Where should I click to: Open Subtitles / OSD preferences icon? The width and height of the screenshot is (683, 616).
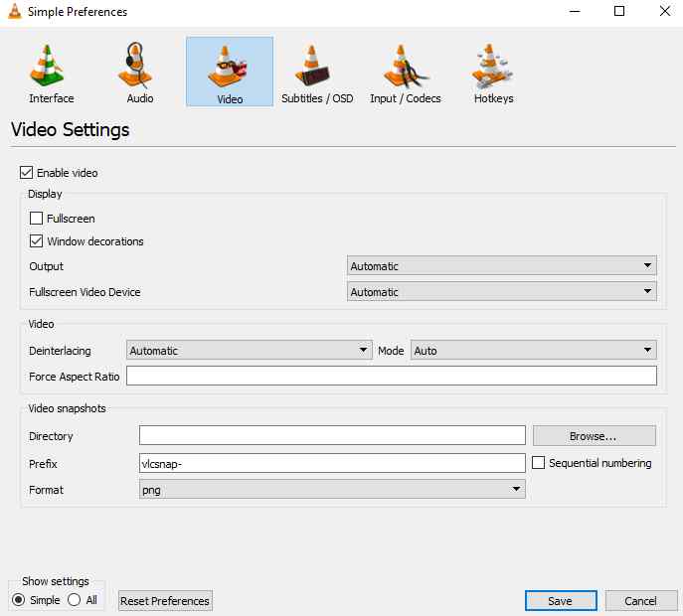(x=313, y=66)
